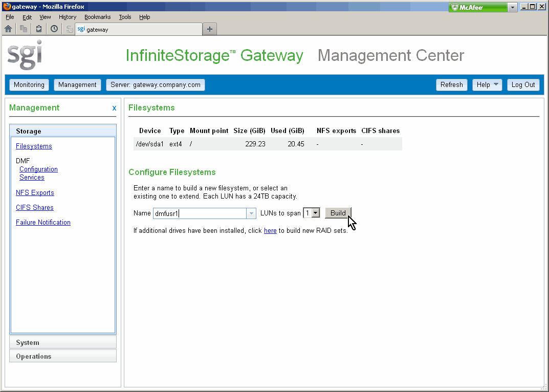This screenshot has width=549, height=392.
Task: Click the Name input field containing dmfusr1
Action: point(200,213)
